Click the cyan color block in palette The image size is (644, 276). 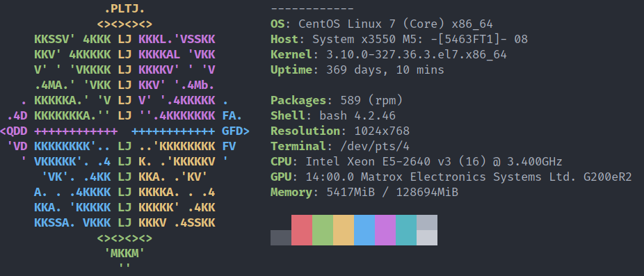(x=406, y=230)
